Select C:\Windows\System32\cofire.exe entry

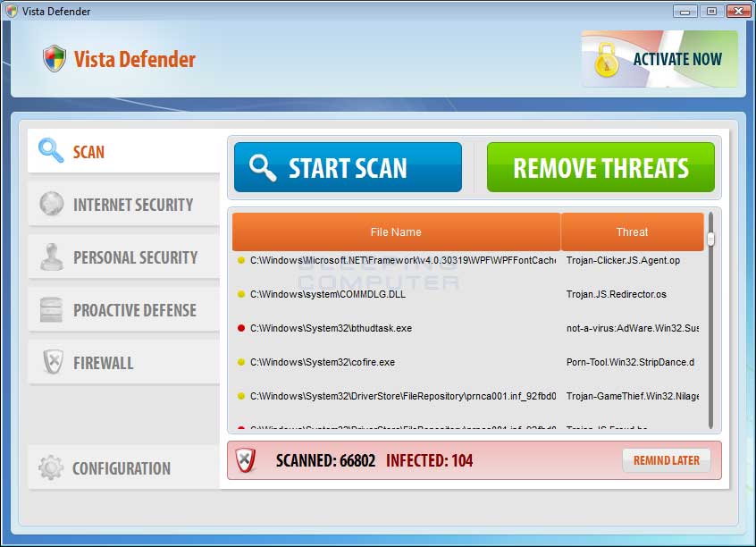323,362
